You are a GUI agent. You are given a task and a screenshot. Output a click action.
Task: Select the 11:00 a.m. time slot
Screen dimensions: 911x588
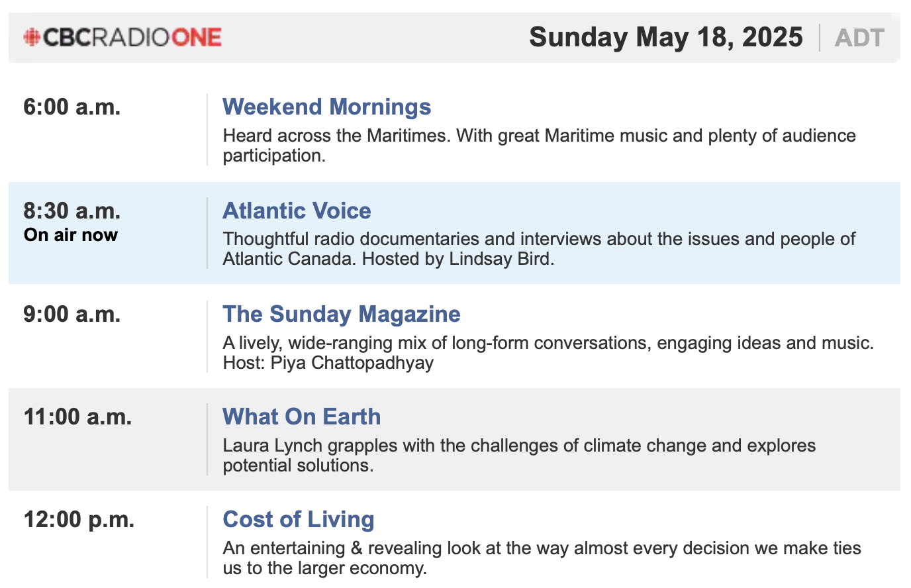pyautogui.click(x=77, y=416)
